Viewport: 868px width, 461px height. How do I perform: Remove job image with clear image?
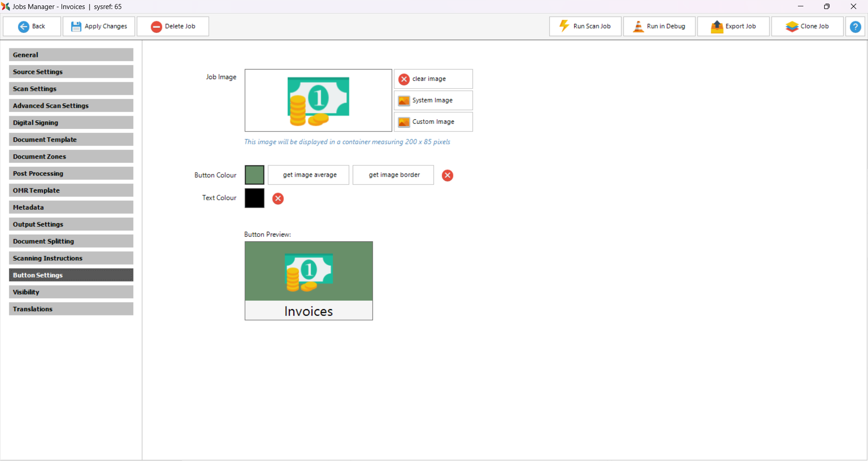pyautogui.click(x=433, y=79)
